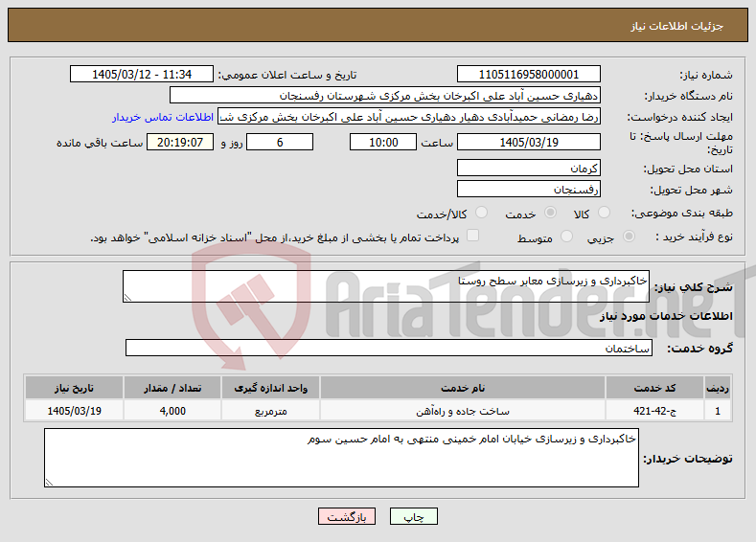
Task: Click the واحد اندازه گیری column header
Action: [x=270, y=388]
